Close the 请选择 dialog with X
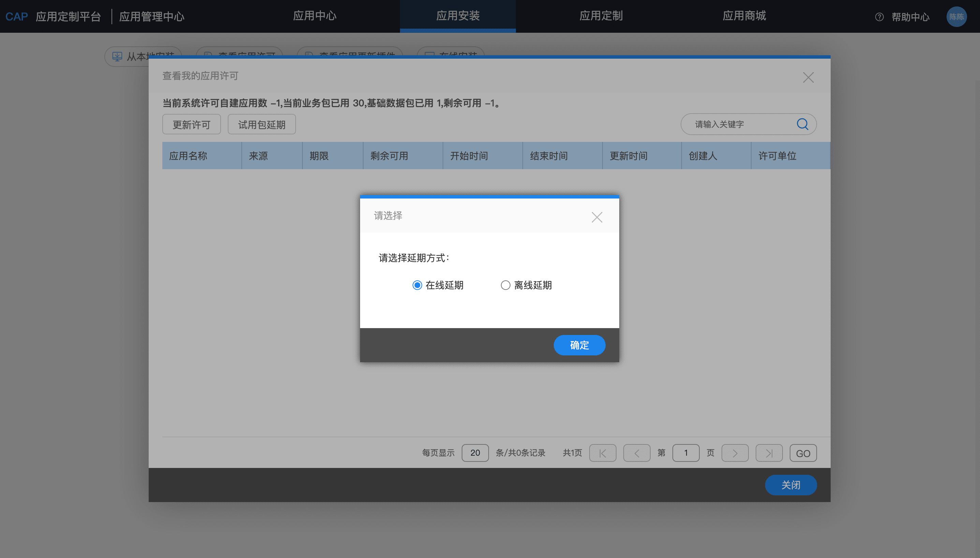This screenshot has height=558, width=980. coord(597,217)
